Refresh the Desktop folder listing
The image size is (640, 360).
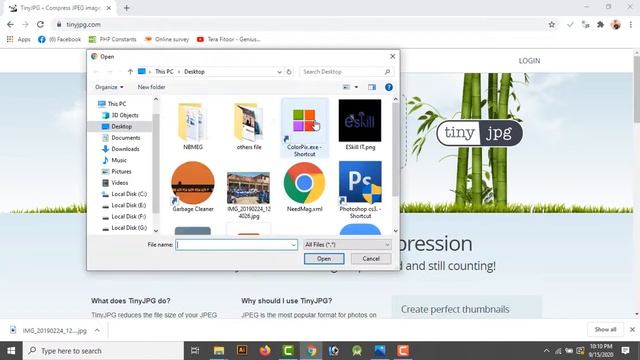coord(289,72)
